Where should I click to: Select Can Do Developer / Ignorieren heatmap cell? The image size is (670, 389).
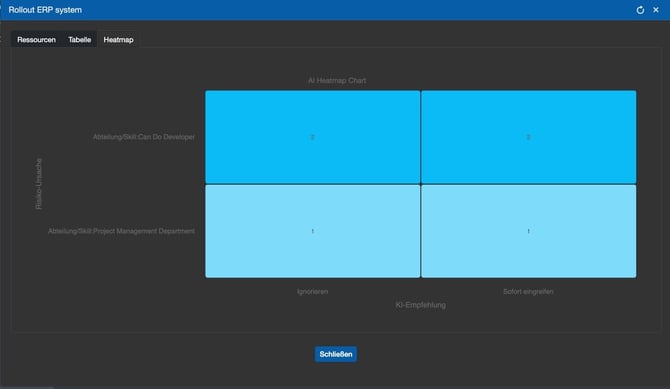312,137
